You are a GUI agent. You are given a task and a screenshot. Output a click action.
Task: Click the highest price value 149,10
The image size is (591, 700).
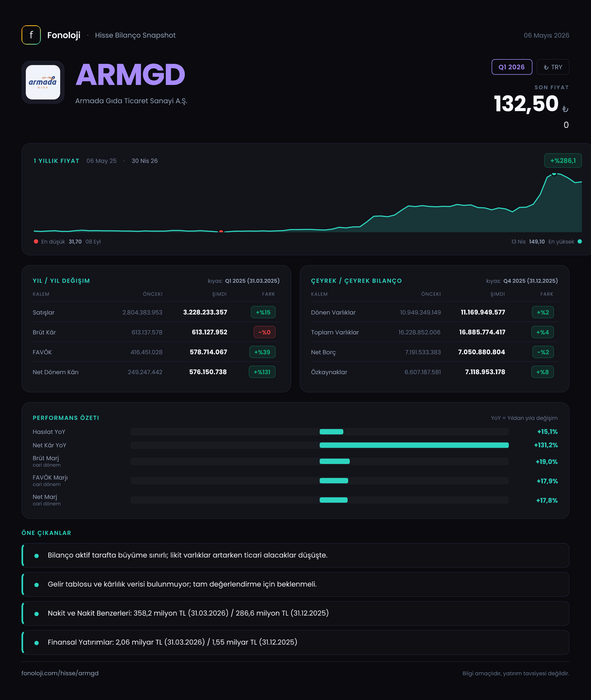pos(537,242)
